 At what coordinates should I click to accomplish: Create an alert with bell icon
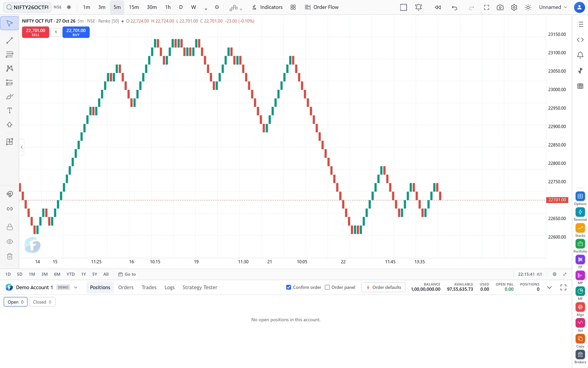418,7
